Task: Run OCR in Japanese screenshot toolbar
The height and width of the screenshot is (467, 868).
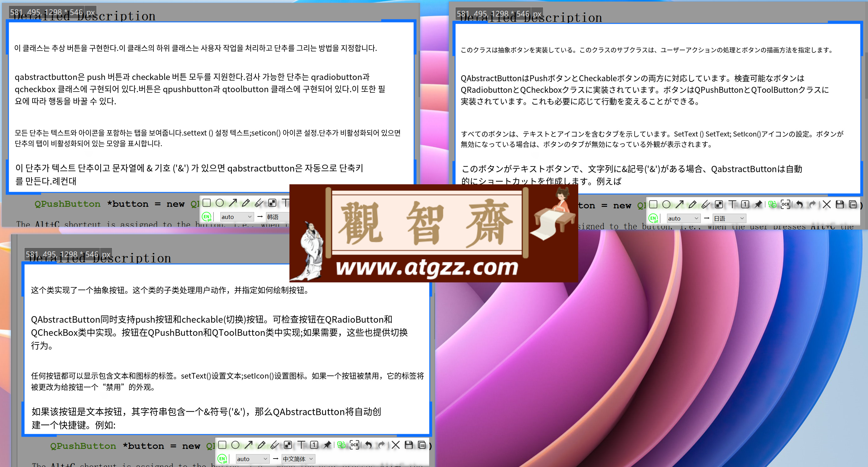Action: pyautogui.click(x=785, y=204)
